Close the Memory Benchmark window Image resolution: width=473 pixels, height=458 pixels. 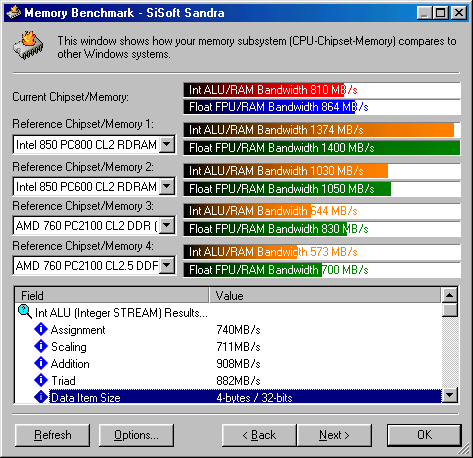[x=459, y=13]
